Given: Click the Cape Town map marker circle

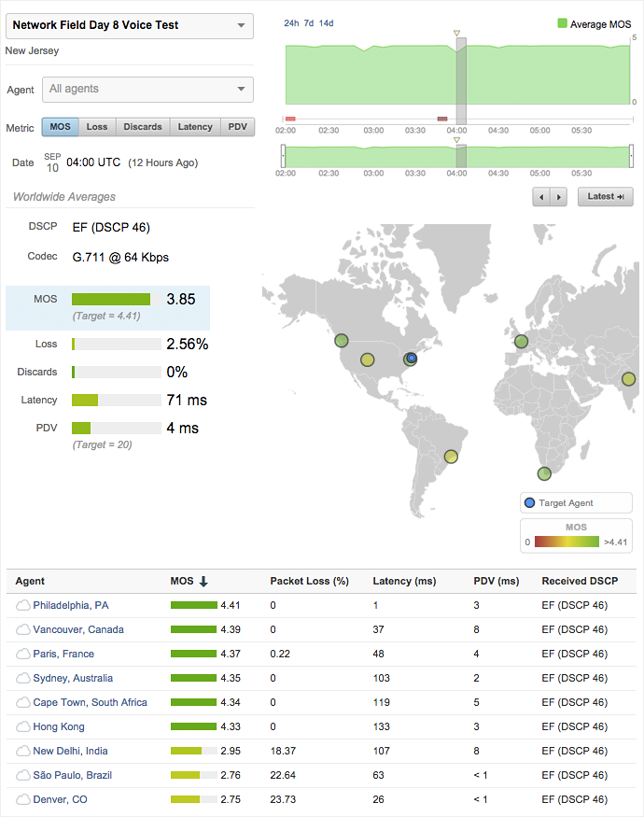Looking at the screenshot, I should pyautogui.click(x=544, y=473).
